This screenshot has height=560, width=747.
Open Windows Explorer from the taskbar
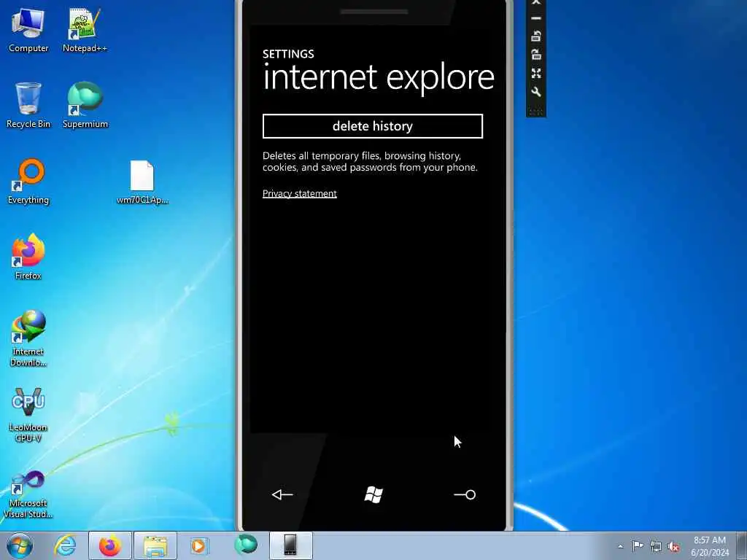pos(155,545)
